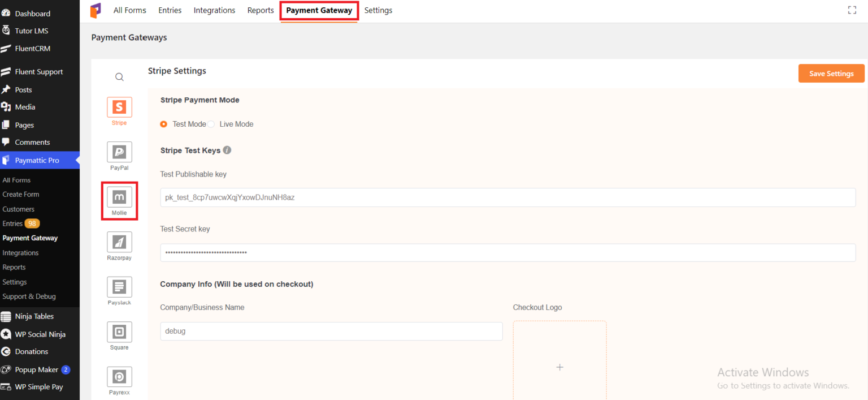The image size is (868, 400).
Task: Open the Reports tab
Action: (260, 10)
